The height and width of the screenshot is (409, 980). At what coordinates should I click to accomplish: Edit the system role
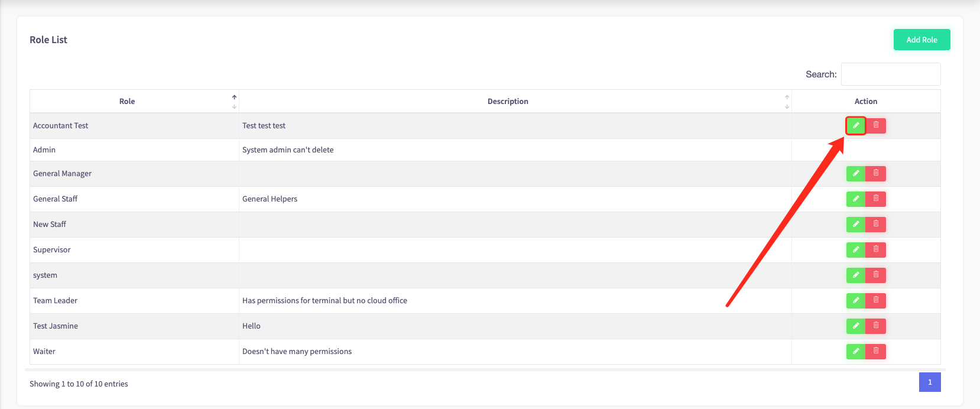coord(855,275)
